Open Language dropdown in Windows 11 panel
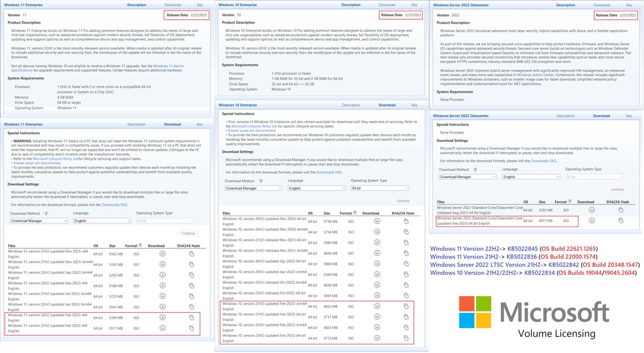 [x=102, y=220]
